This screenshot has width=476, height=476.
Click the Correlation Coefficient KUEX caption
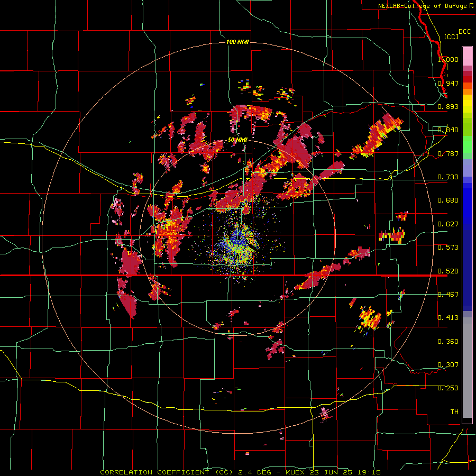point(241,472)
